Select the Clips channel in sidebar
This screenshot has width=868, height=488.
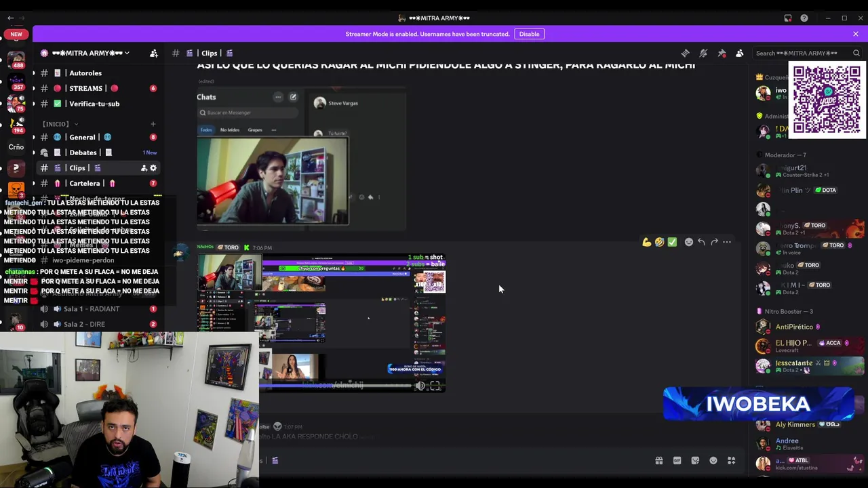pos(77,168)
